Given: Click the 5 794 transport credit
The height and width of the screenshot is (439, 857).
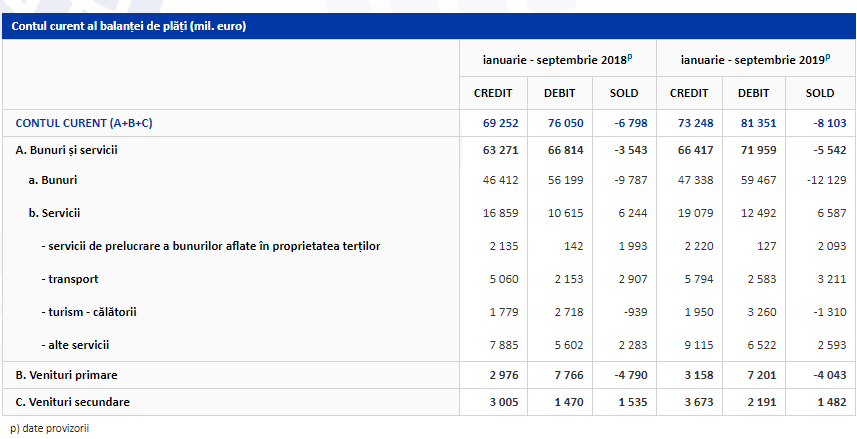Looking at the screenshot, I should click(698, 279).
